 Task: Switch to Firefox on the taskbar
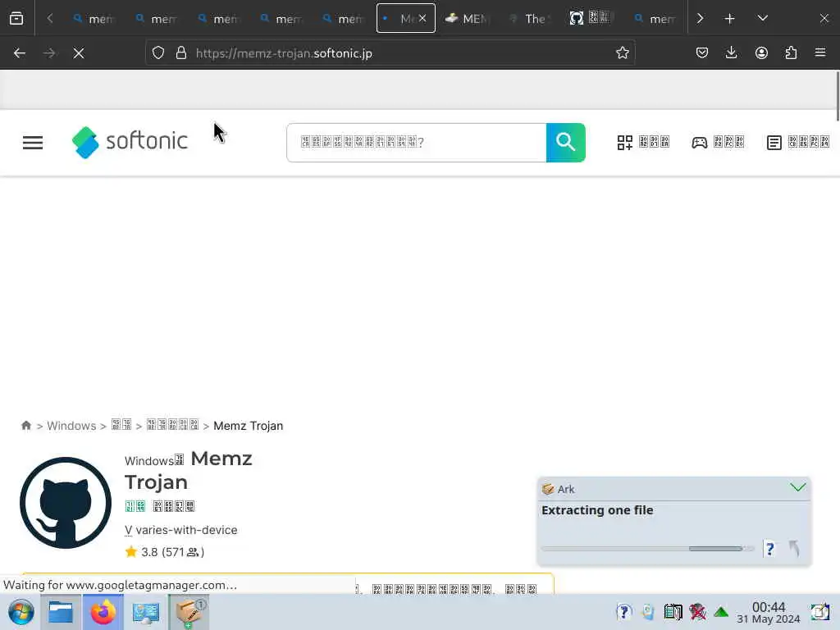(103, 612)
